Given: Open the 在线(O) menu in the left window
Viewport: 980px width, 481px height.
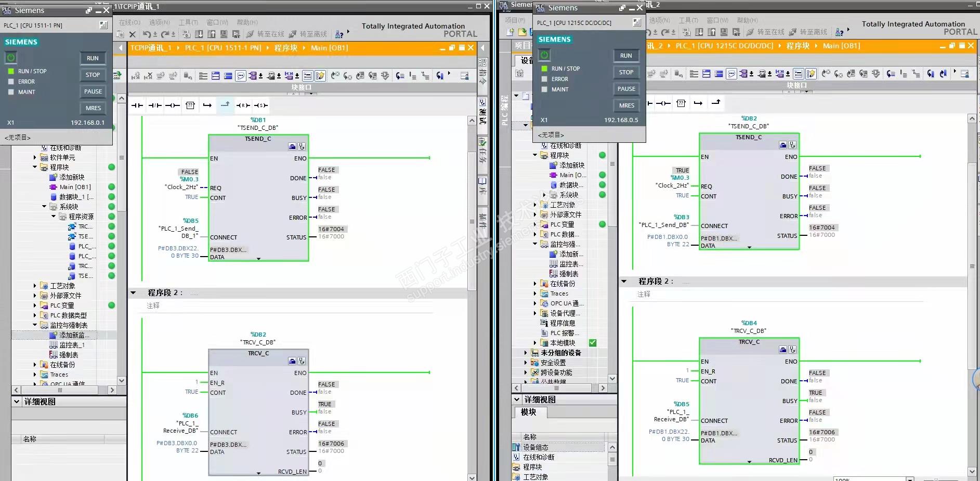Looking at the screenshot, I should pyautogui.click(x=129, y=22).
